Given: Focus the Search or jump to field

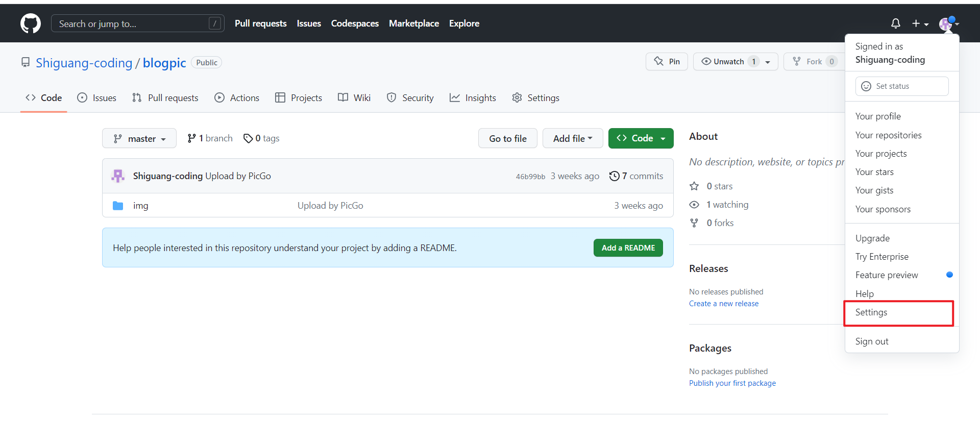Looking at the screenshot, I should (x=138, y=23).
